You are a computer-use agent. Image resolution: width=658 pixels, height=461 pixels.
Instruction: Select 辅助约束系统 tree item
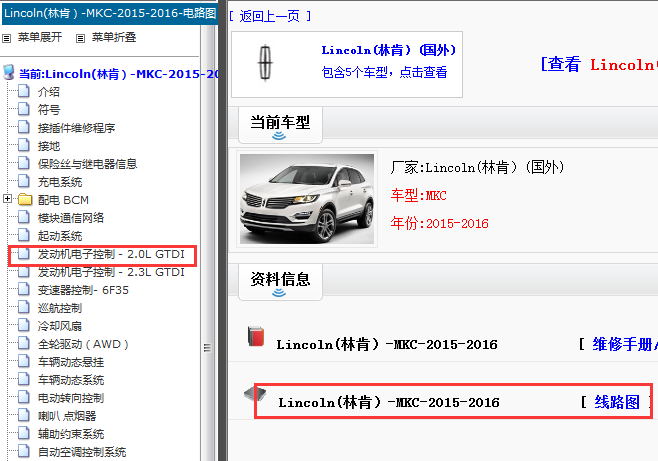coord(70,435)
